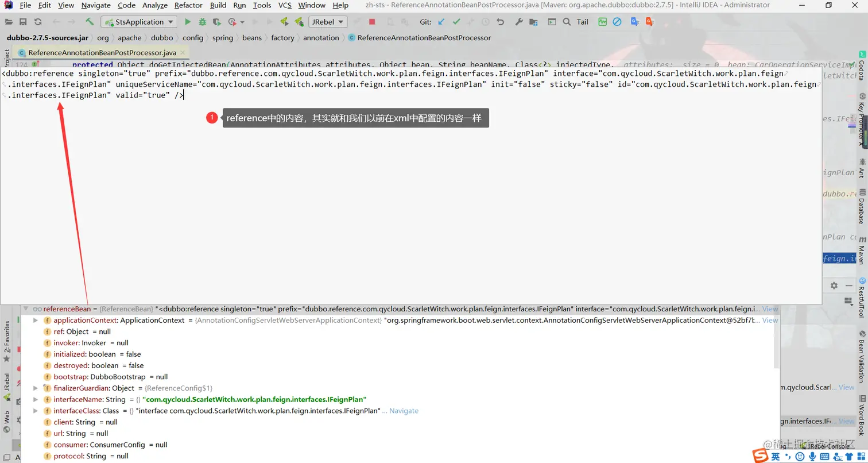Click the Run with JRebel rocket icon

tap(284, 22)
